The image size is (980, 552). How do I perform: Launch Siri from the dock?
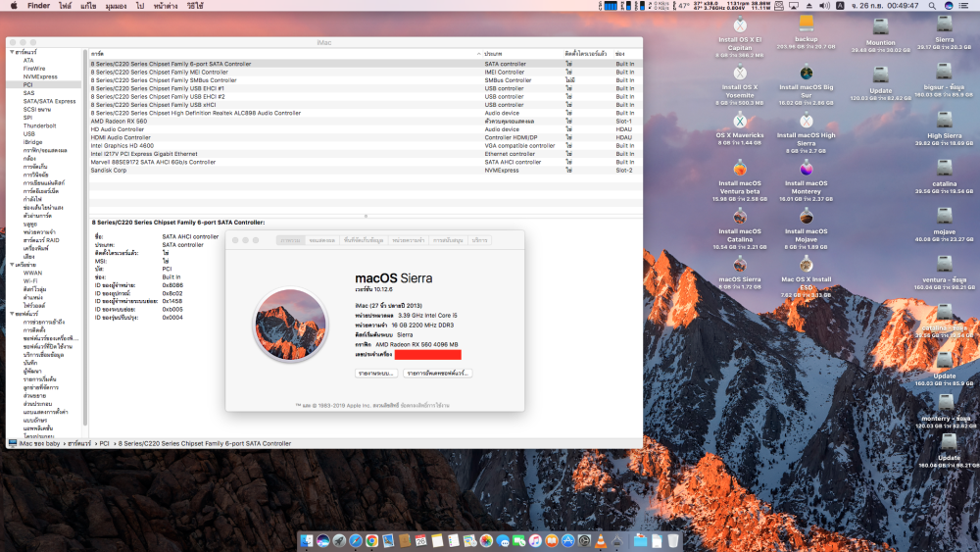[323, 541]
